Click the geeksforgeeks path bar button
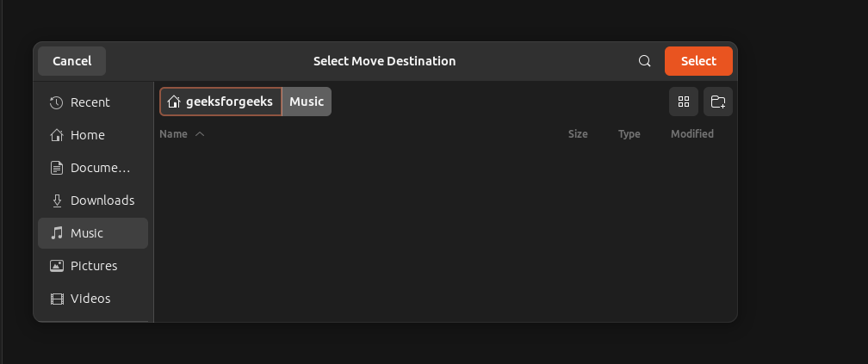Screen dimensions: 868x364 point(221,102)
